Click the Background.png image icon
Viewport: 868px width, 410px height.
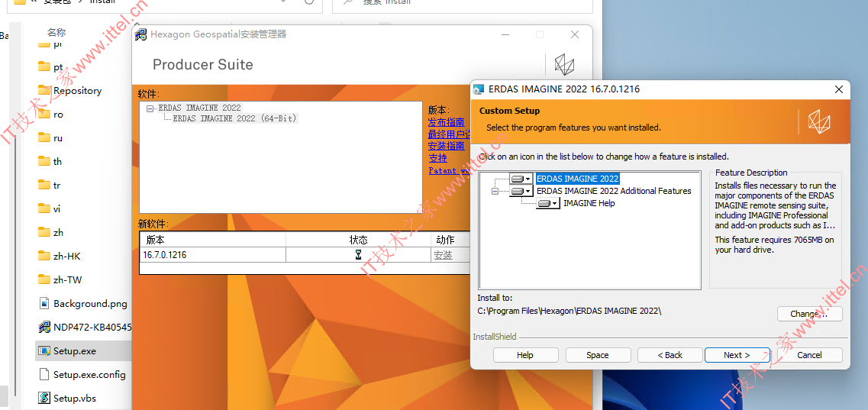[44, 303]
